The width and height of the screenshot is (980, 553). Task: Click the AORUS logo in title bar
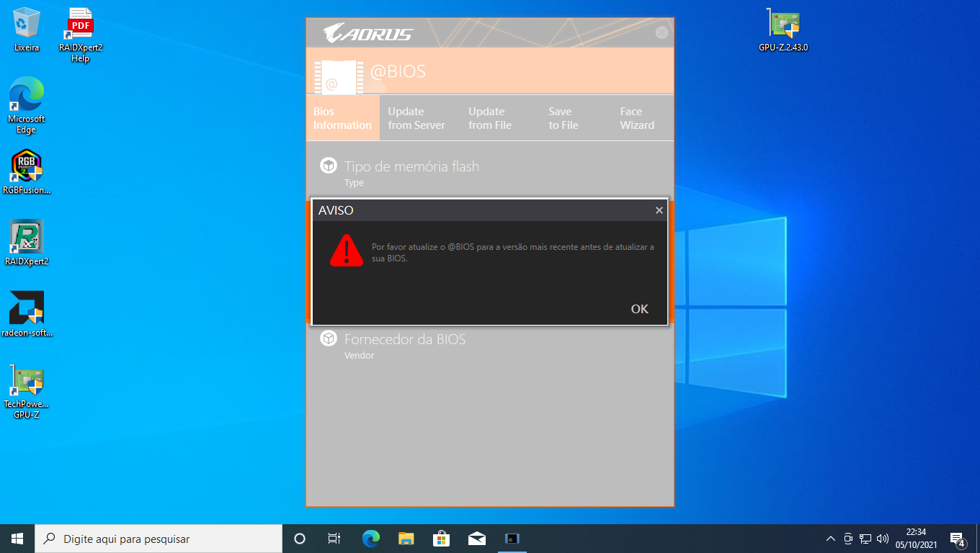click(x=367, y=33)
